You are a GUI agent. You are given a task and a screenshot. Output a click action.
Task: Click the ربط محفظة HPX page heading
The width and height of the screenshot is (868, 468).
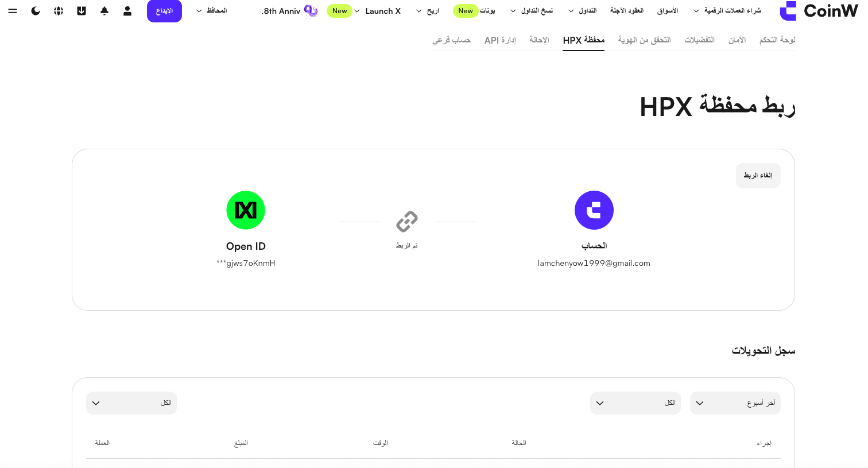tap(718, 106)
